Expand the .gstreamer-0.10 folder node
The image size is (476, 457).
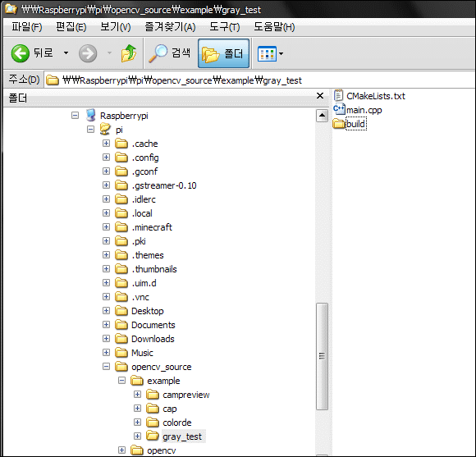point(106,185)
